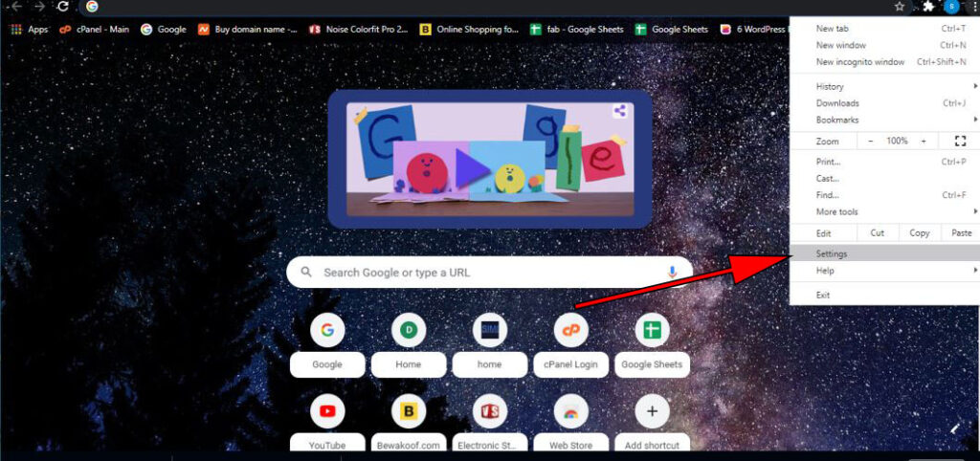Decrease zoom with the minus button
The image size is (980, 461).
(871, 141)
